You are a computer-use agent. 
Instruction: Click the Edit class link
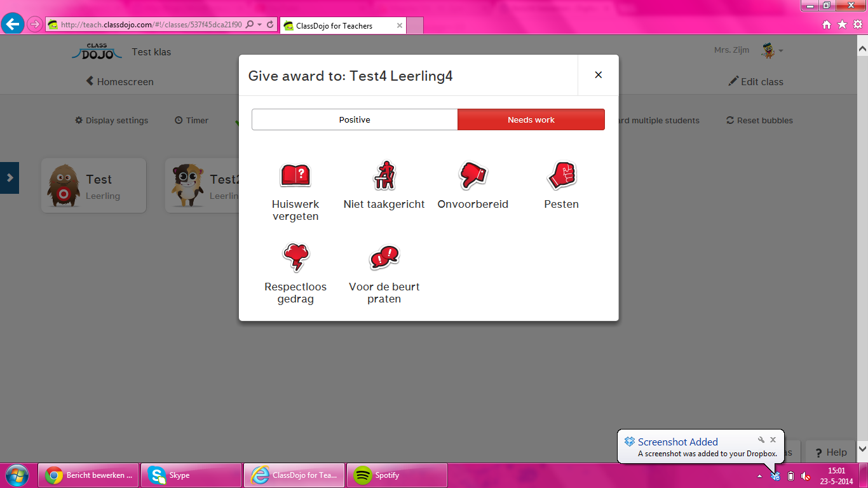[756, 81]
